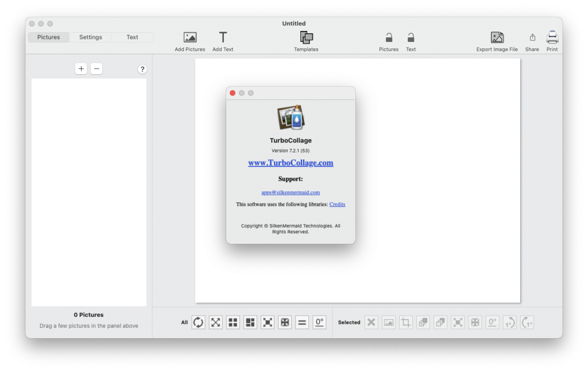Click All inward-arrows fit icon
Image resolution: width=588 pixels, height=372 pixels.
pyautogui.click(x=285, y=322)
